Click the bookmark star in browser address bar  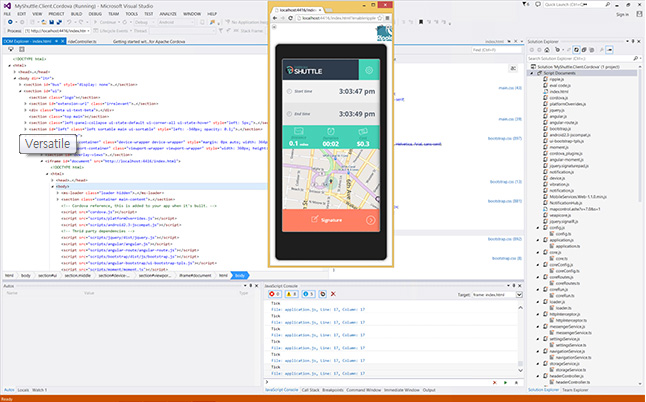[x=380, y=18]
